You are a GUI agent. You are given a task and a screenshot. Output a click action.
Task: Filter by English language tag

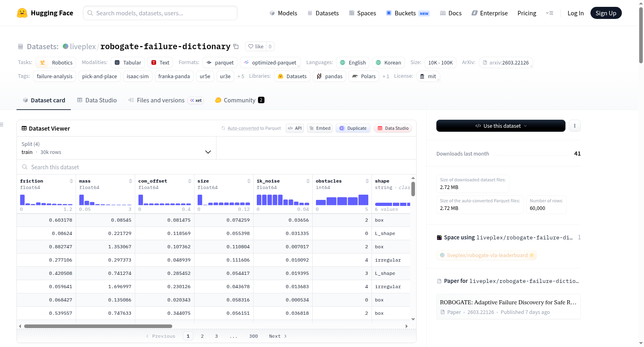click(x=353, y=62)
